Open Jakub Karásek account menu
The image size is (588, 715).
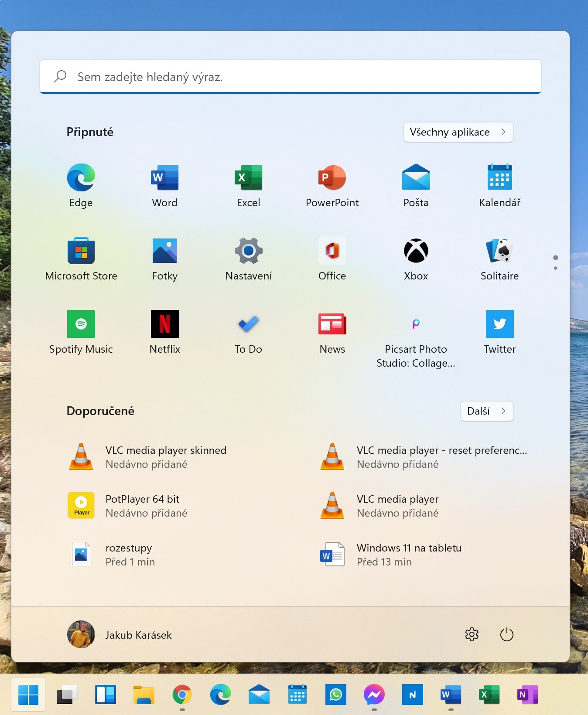[120, 635]
